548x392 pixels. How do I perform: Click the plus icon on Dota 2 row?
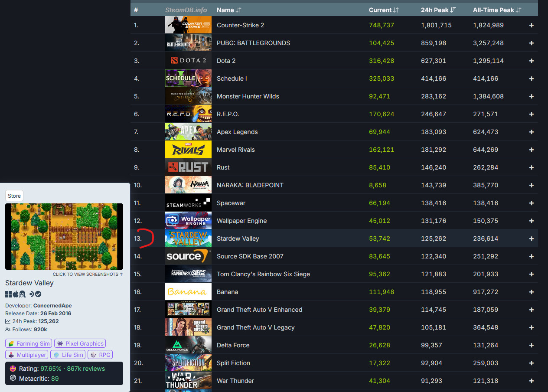pos(532,61)
